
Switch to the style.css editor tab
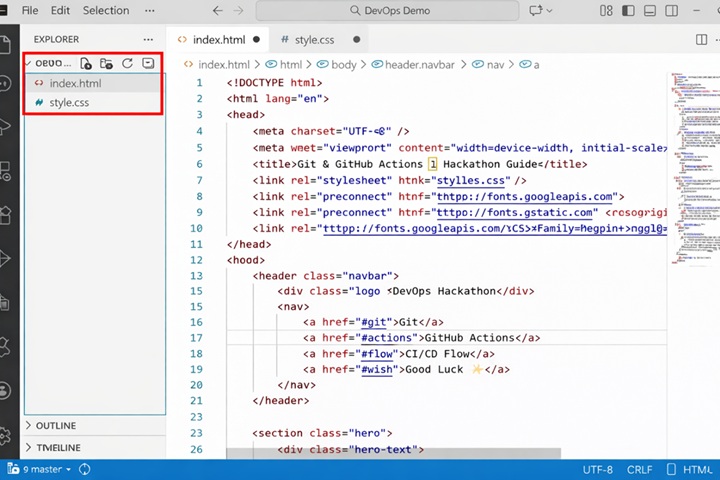pos(306,40)
